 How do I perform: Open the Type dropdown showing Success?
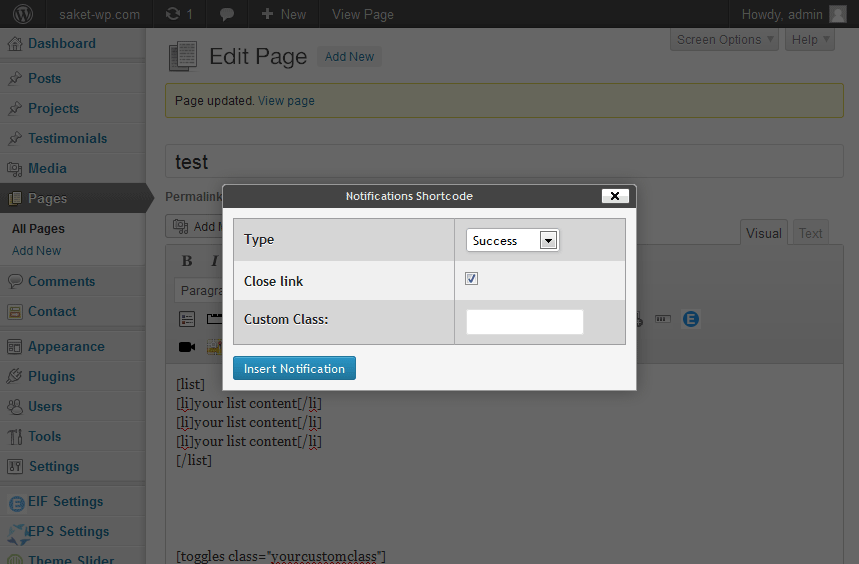(512, 240)
